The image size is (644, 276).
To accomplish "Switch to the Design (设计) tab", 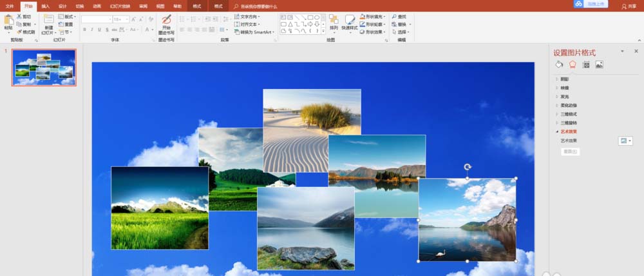I will [x=62, y=6].
